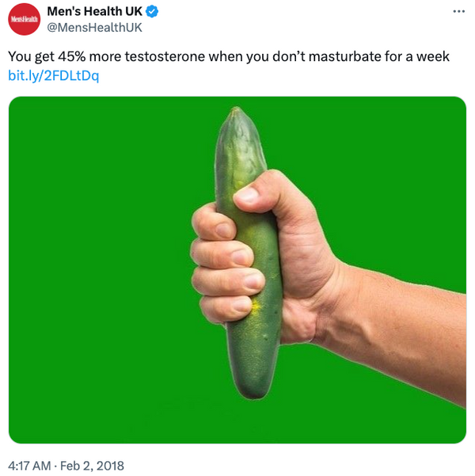The height and width of the screenshot is (476, 475).
Task: Open the three-dot more options menu
Action: click(458, 12)
